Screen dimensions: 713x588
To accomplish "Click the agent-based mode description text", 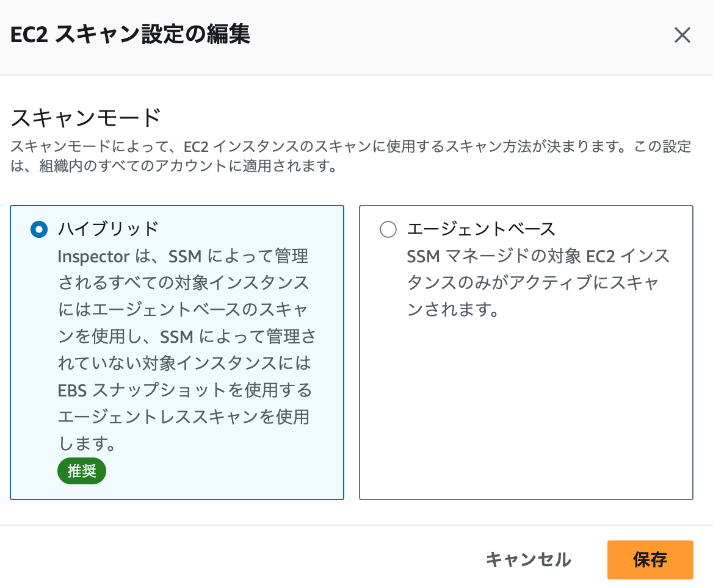I will [x=537, y=281].
